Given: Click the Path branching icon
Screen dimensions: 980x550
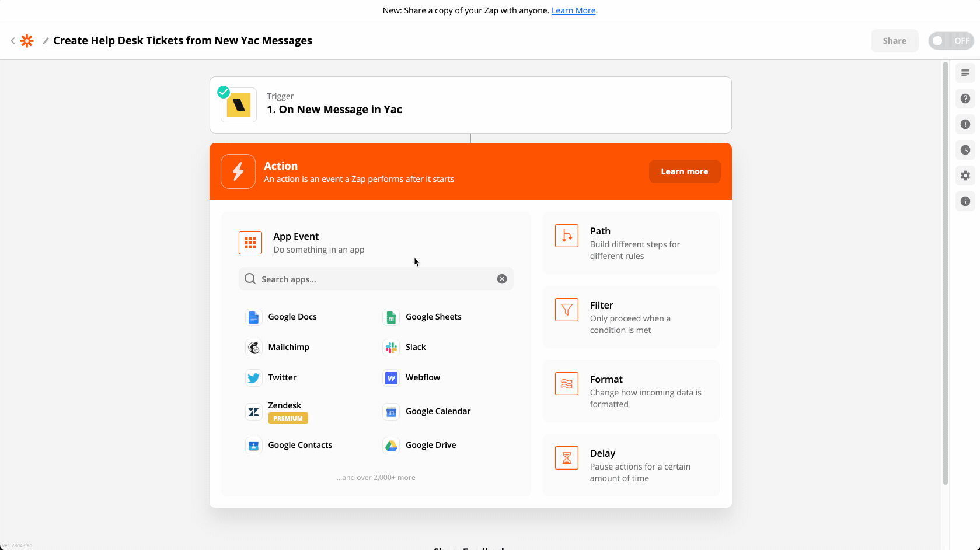Looking at the screenshot, I should tap(567, 236).
